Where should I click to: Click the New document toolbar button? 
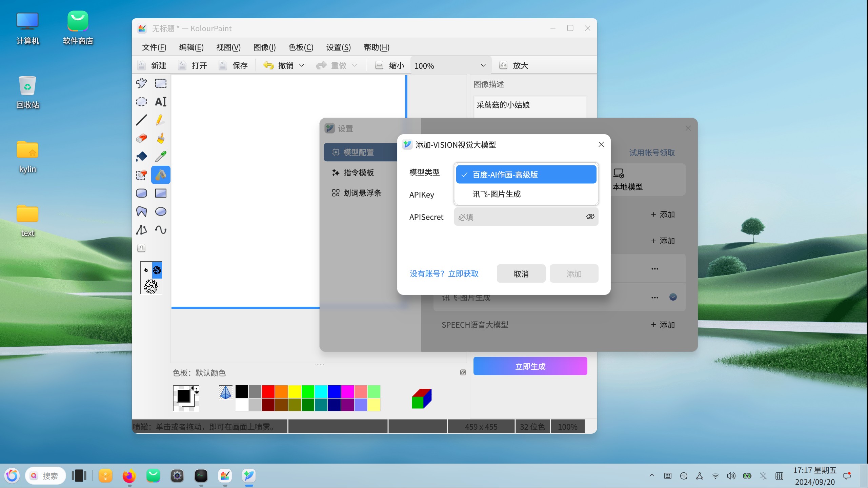click(x=152, y=65)
